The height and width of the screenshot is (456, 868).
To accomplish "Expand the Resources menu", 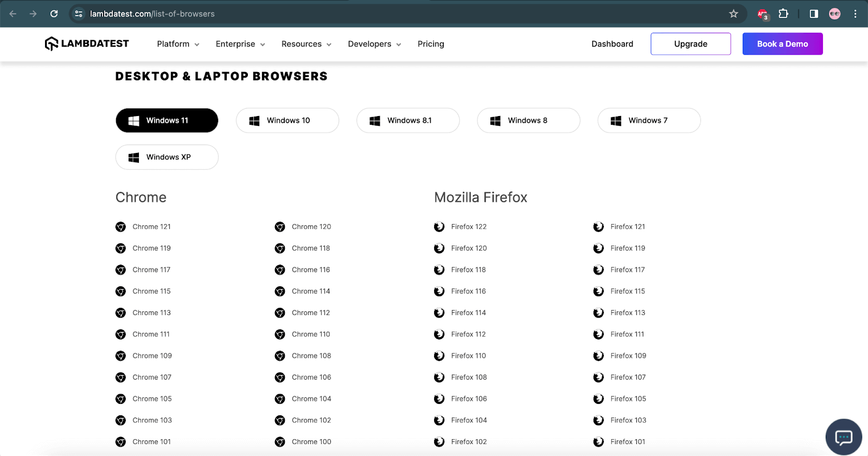I will 307,44.
